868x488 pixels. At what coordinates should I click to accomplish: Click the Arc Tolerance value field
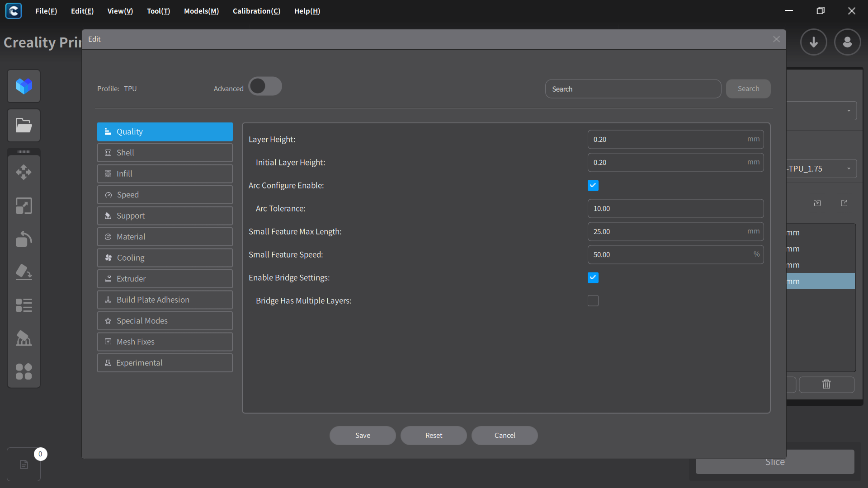pyautogui.click(x=675, y=208)
